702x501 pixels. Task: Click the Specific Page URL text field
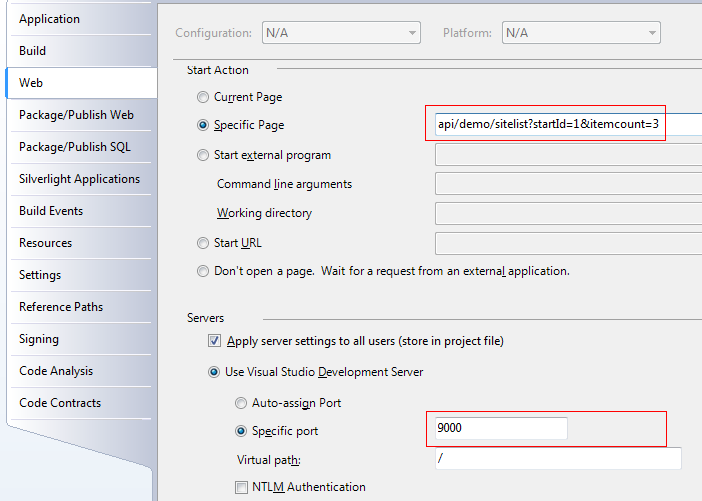[547, 124]
